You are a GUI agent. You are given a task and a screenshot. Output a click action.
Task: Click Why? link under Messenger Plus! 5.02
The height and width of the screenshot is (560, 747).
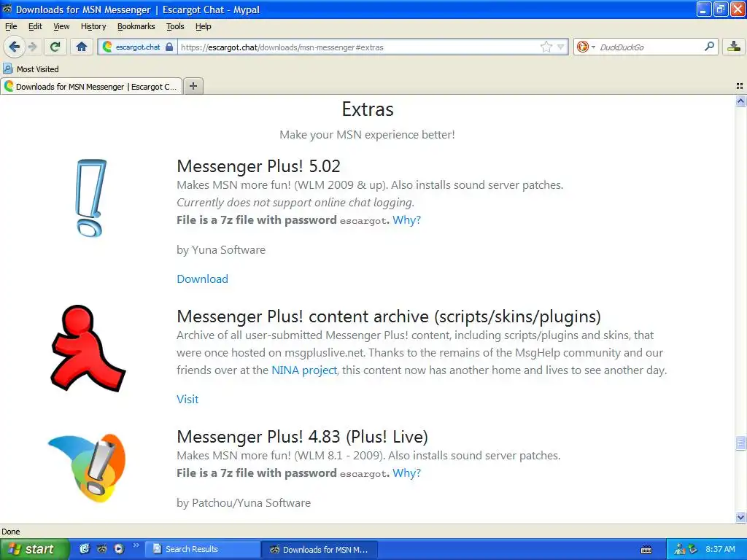tap(406, 220)
